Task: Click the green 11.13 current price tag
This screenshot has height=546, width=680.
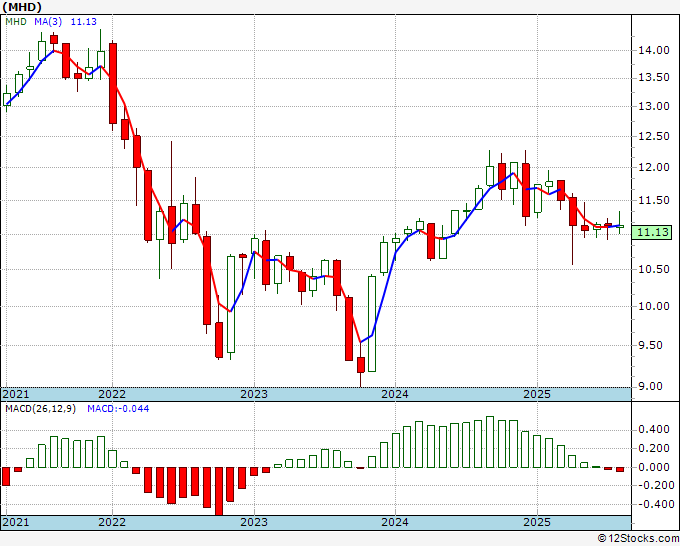Action: point(651,232)
